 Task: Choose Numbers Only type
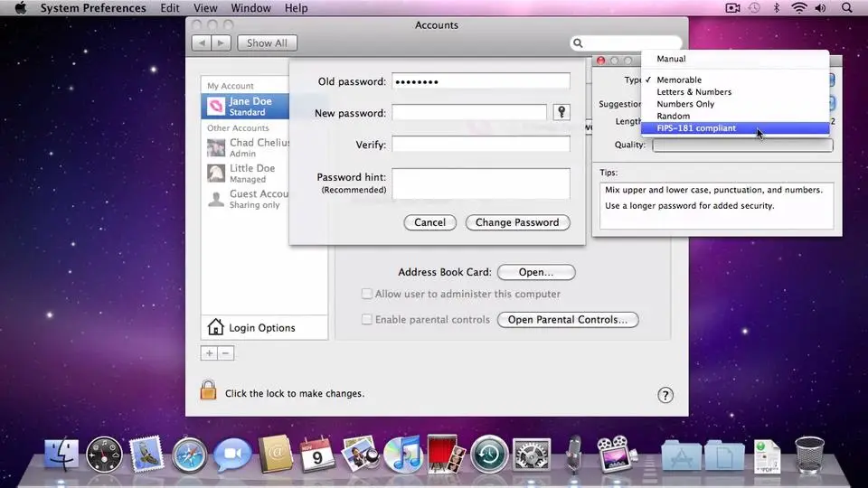coord(735,104)
